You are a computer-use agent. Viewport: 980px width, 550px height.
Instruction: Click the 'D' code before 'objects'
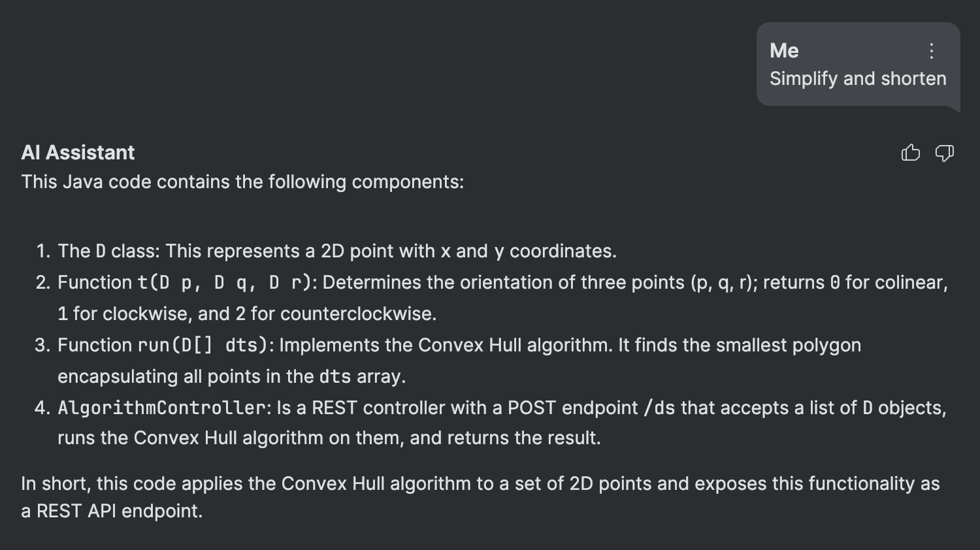[x=868, y=408]
